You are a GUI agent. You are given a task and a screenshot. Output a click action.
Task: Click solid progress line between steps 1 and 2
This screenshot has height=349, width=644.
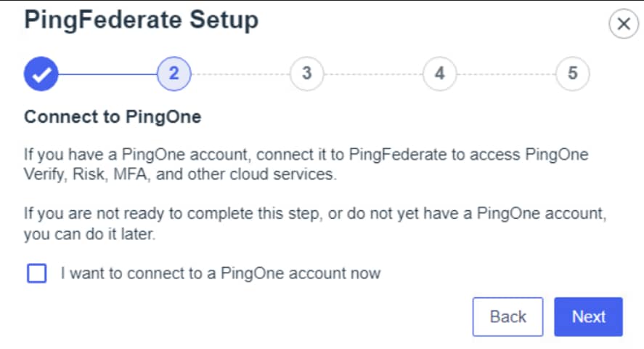[107, 73]
